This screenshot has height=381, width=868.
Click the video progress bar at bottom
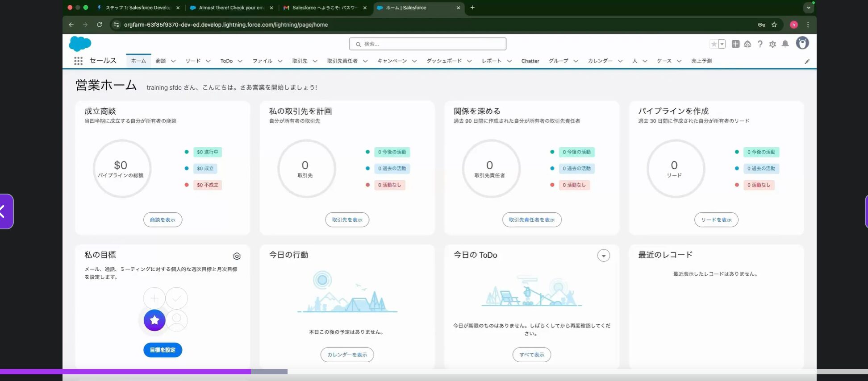click(x=434, y=372)
